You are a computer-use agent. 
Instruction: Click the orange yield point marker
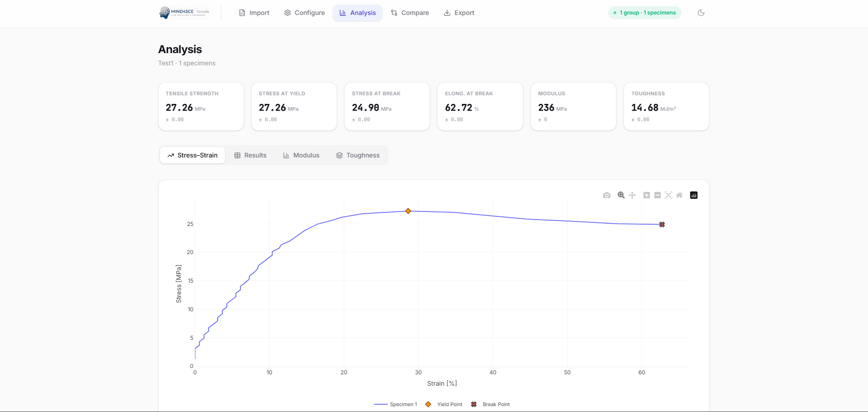[x=408, y=211]
